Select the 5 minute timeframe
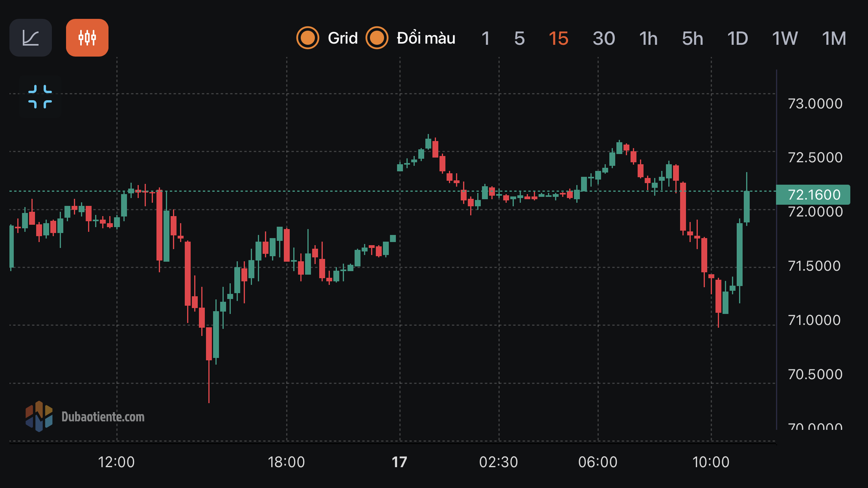The height and width of the screenshot is (488, 868). point(519,39)
